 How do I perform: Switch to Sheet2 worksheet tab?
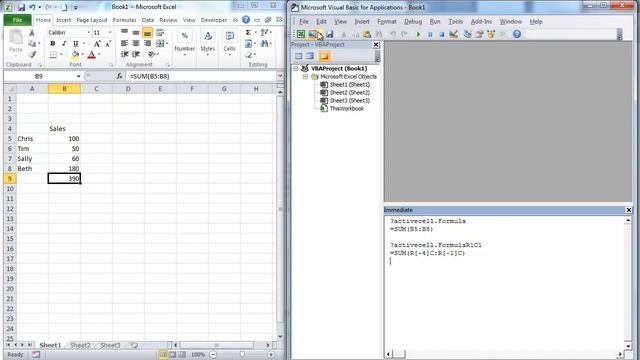click(80, 345)
